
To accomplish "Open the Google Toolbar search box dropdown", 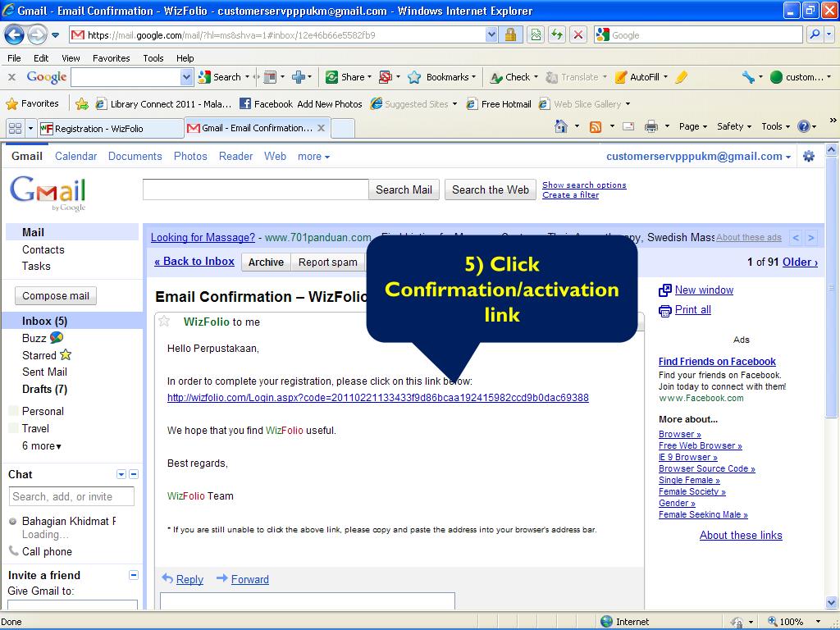I will (186, 77).
